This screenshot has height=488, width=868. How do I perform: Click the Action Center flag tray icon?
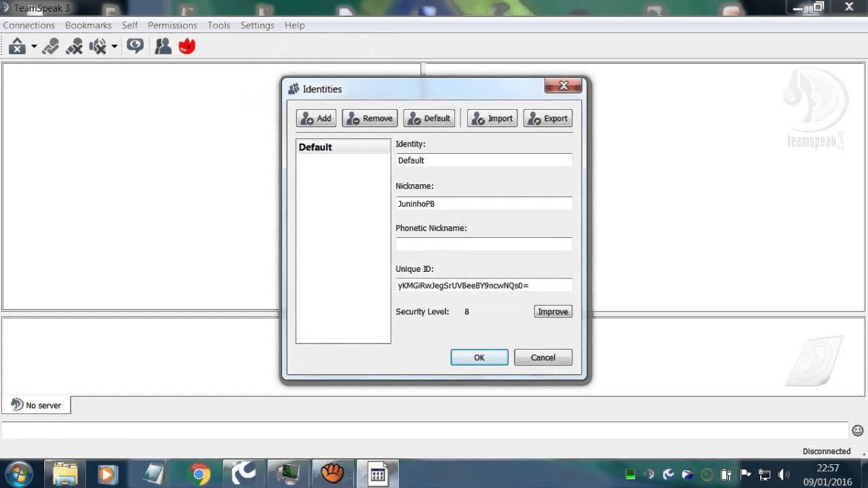tap(745, 474)
